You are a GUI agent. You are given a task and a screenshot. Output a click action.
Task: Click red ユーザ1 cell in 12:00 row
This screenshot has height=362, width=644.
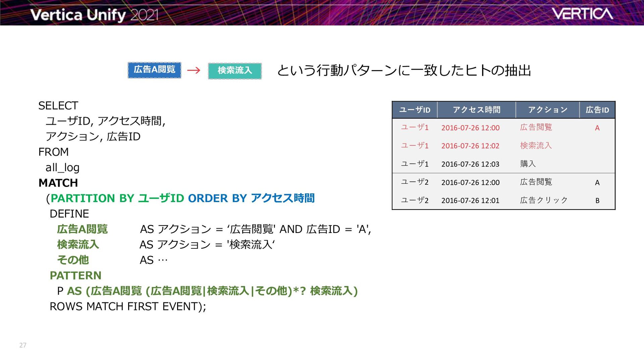[415, 127]
